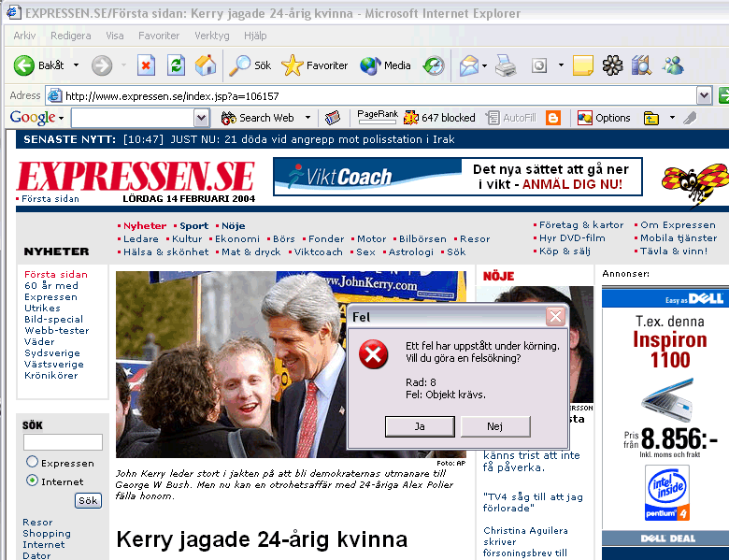Viewport: 729px width, 560px height.
Task: Click the flower-shaped toolbar icon
Action: click(x=612, y=65)
